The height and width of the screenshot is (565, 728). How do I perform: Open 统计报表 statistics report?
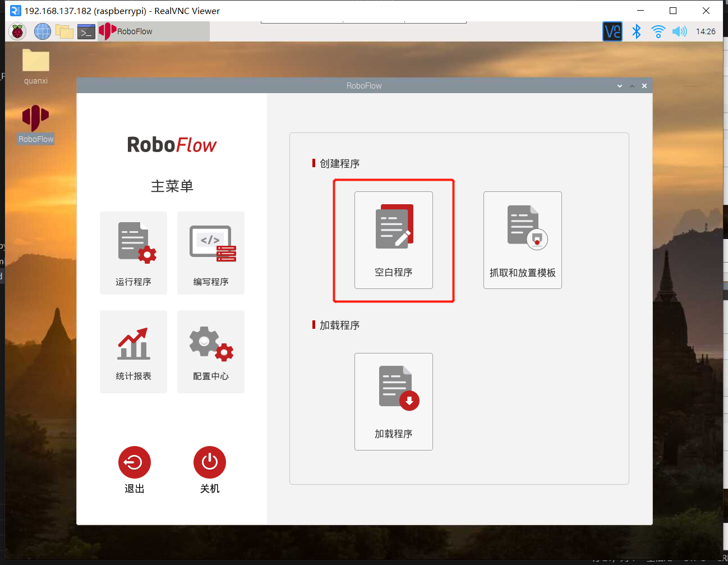coord(133,351)
